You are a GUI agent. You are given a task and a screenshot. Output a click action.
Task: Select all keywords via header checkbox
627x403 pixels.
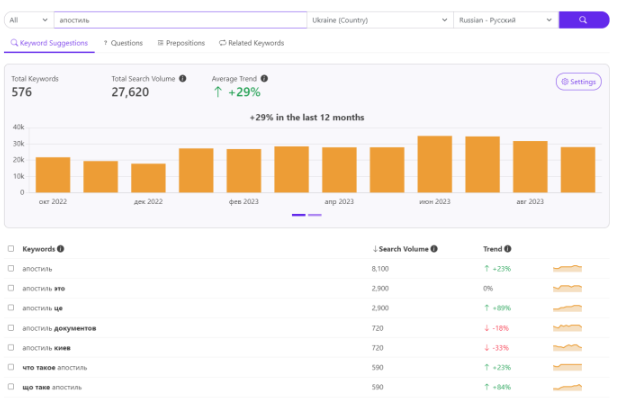pos(11,249)
